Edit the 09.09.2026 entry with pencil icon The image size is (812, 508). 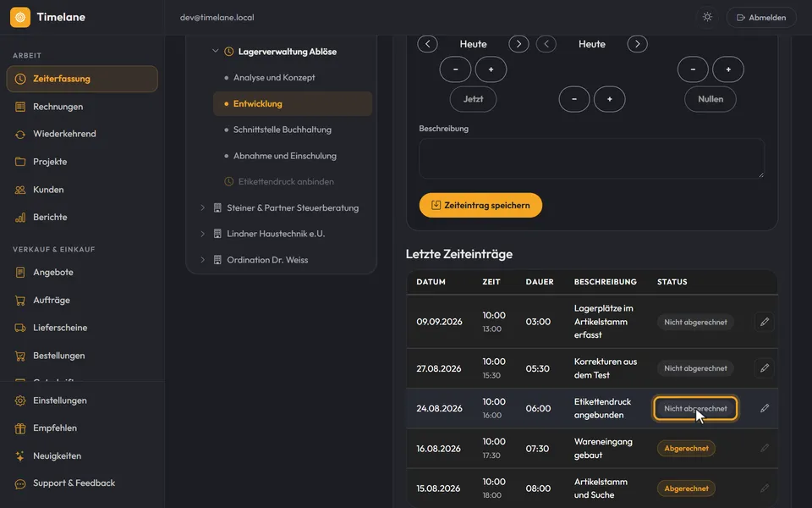point(765,322)
